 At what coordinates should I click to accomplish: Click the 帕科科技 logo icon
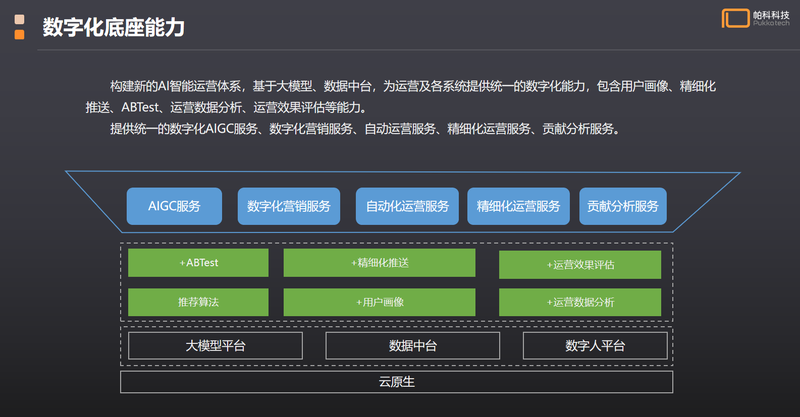(735, 18)
